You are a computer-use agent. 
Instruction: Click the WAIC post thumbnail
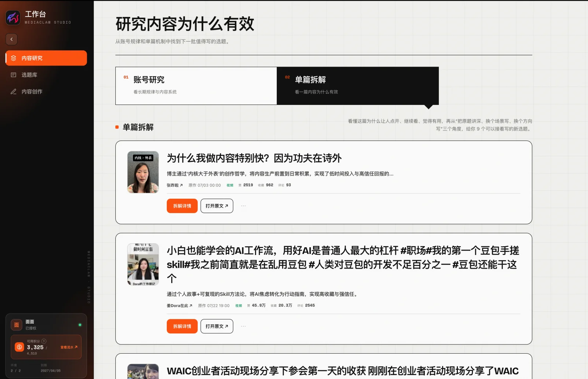click(143, 371)
